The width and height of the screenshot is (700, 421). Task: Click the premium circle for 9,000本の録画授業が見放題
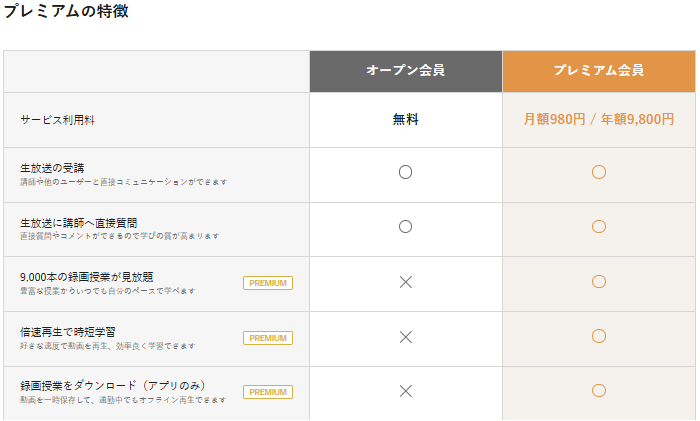(598, 282)
